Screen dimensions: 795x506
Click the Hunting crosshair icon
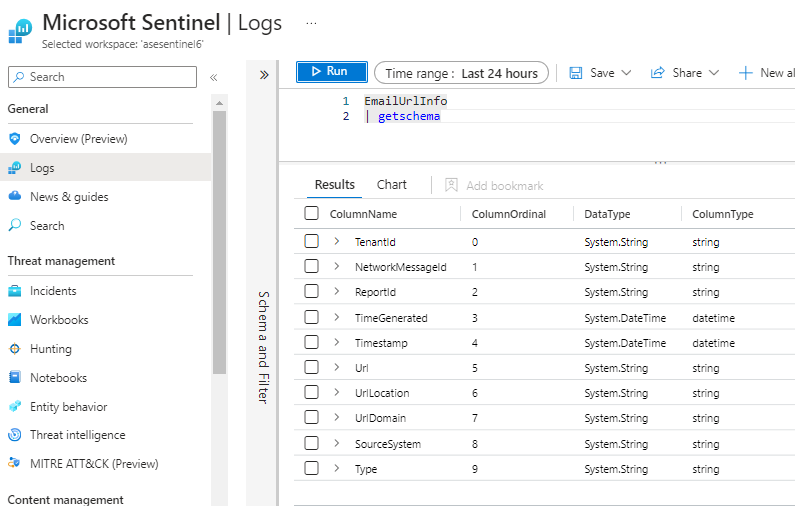15,348
